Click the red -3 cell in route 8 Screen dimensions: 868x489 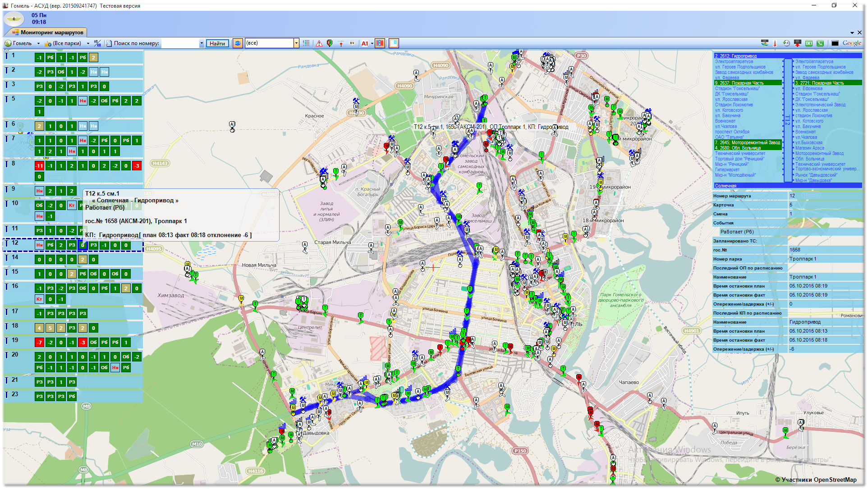137,166
